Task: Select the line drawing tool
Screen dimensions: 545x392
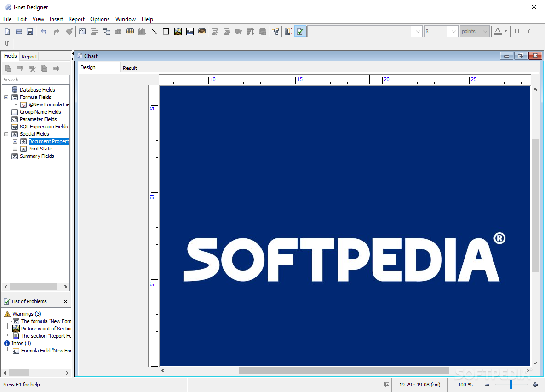Action: [x=154, y=31]
